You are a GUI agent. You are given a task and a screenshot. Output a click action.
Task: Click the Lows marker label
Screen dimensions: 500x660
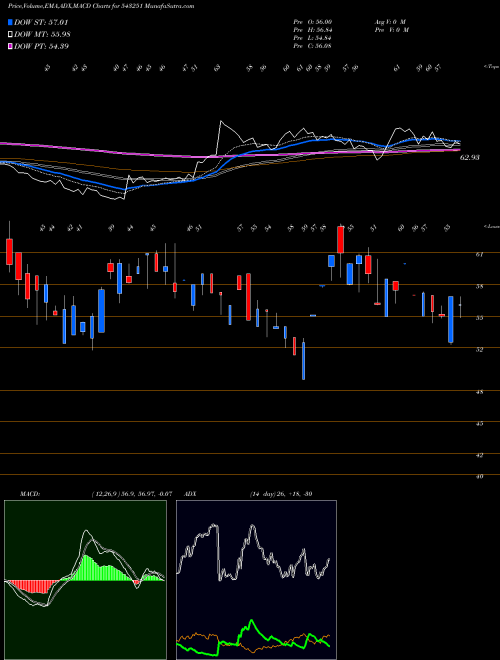pyautogui.click(x=492, y=226)
